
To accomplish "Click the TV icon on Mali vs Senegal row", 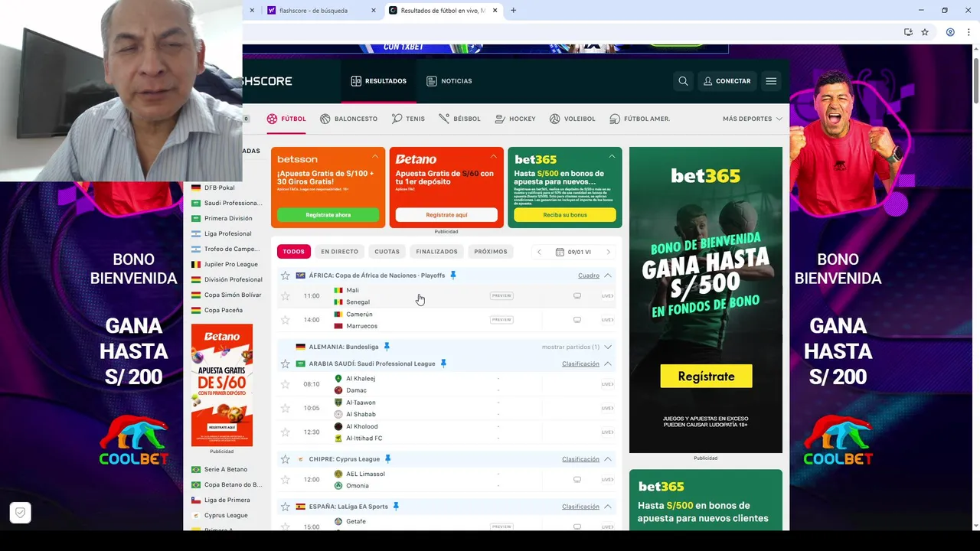I will pos(577,296).
